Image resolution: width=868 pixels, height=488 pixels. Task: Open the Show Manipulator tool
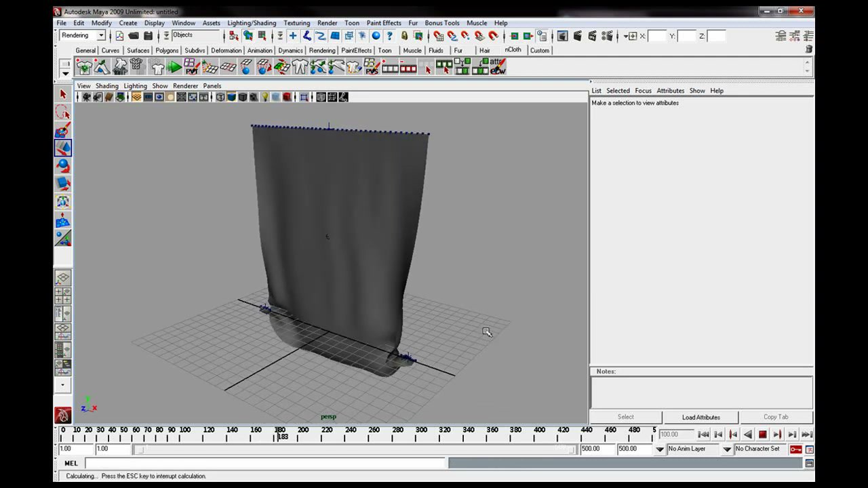tap(63, 238)
